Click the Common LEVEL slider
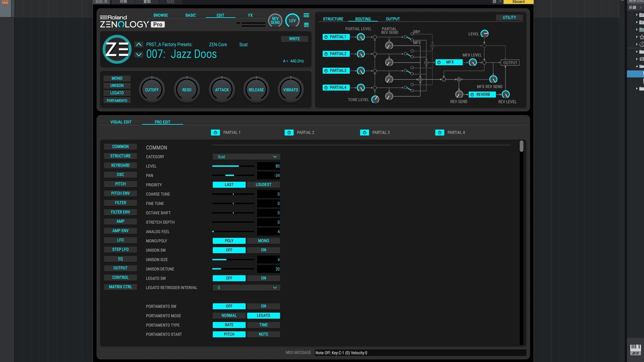The height and width of the screenshot is (362, 644). [233, 166]
